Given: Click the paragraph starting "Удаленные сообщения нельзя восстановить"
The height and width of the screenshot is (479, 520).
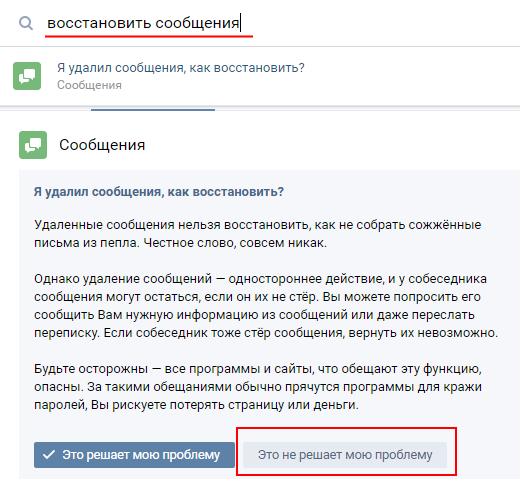Looking at the screenshot, I should coord(257,234).
